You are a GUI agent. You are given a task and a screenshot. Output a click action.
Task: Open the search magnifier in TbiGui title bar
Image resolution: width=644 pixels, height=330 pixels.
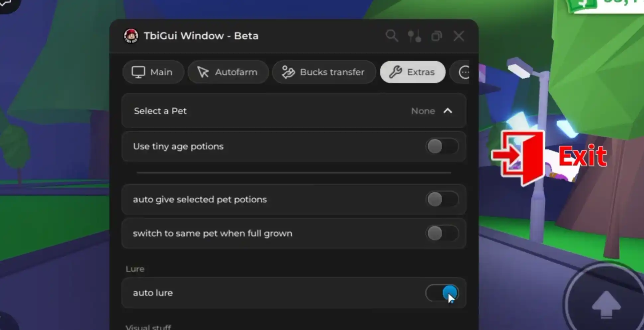coord(392,36)
